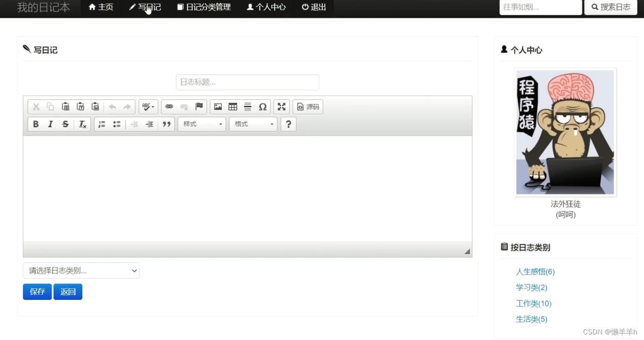Image resolution: width=644 pixels, height=340 pixels.
Task: Insert an image using the Image icon
Action: (x=218, y=107)
